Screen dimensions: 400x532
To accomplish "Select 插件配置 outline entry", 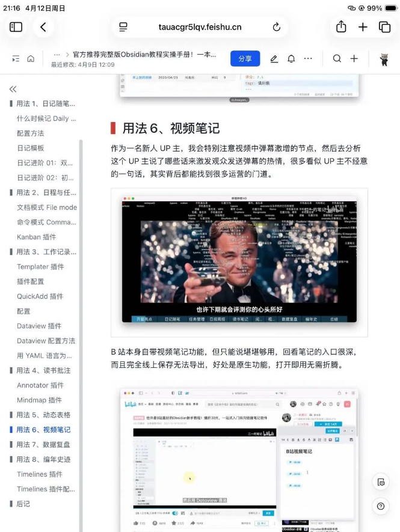I will point(31,281).
